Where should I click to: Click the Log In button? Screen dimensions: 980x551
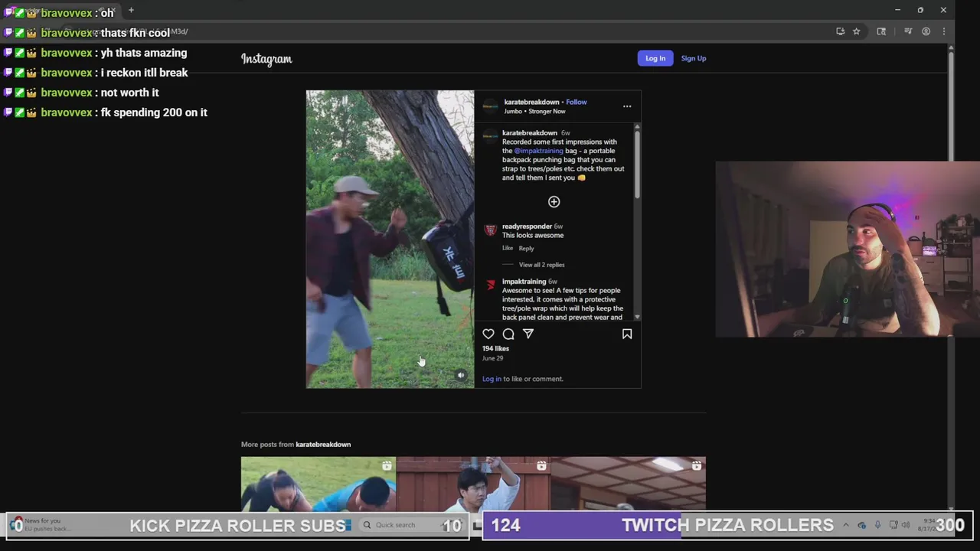click(x=655, y=58)
